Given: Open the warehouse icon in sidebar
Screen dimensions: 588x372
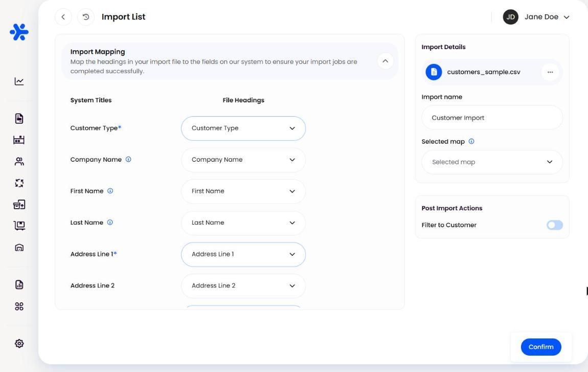Looking at the screenshot, I should pos(19,247).
